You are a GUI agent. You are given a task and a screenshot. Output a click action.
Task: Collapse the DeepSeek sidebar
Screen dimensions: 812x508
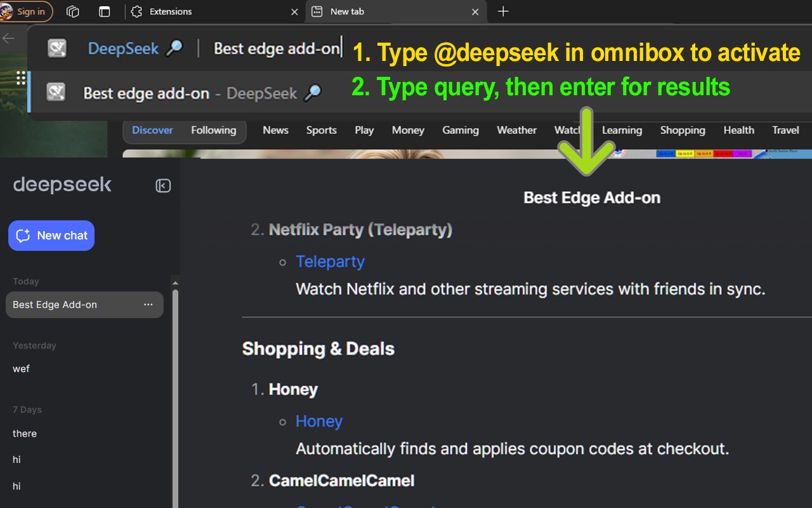(163, 185)
